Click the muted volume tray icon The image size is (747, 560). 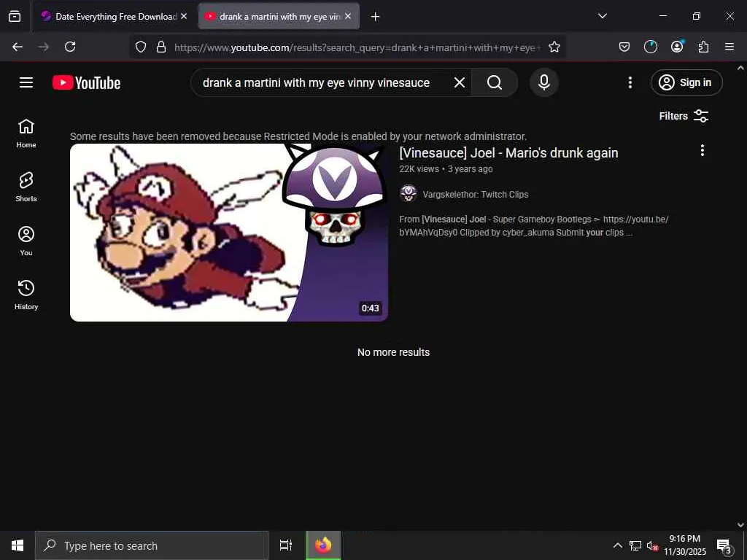(651, 545)
